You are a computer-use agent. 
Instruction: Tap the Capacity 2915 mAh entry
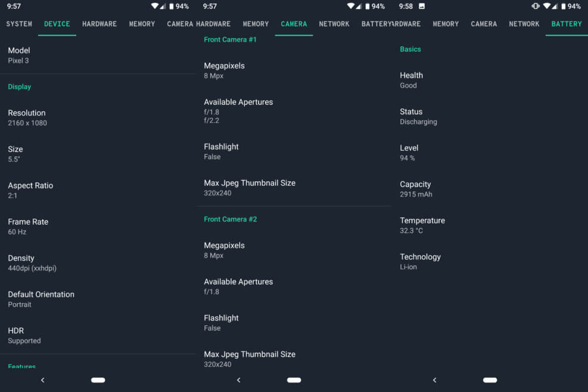point(416,189)
